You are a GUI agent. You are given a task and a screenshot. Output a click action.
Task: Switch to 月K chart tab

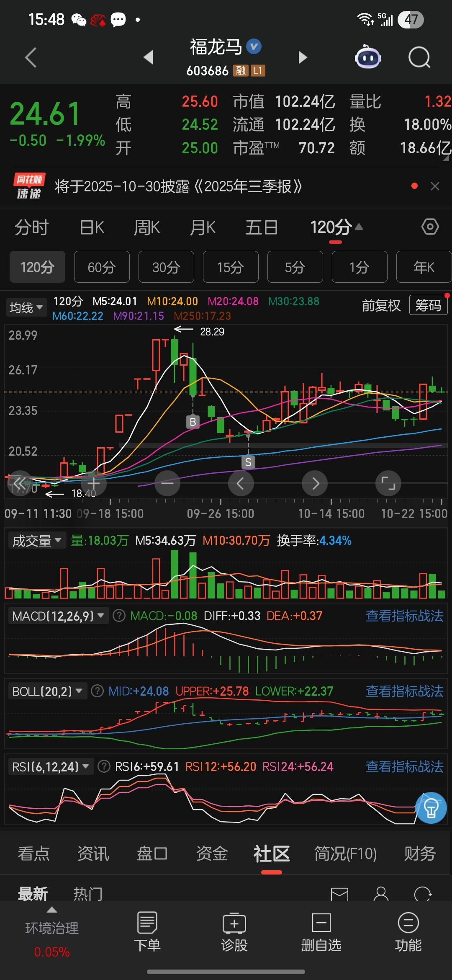(203, 227)
